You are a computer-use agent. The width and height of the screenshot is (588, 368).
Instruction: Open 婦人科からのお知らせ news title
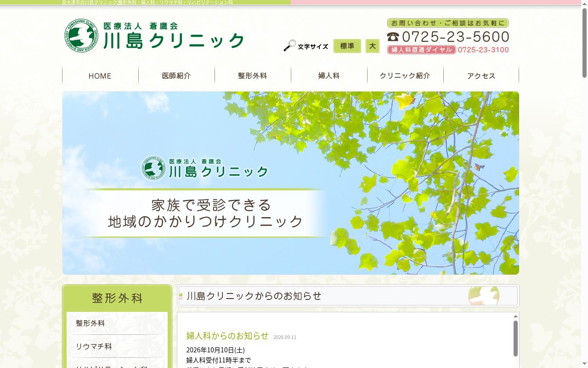click(x=227, y=336)
